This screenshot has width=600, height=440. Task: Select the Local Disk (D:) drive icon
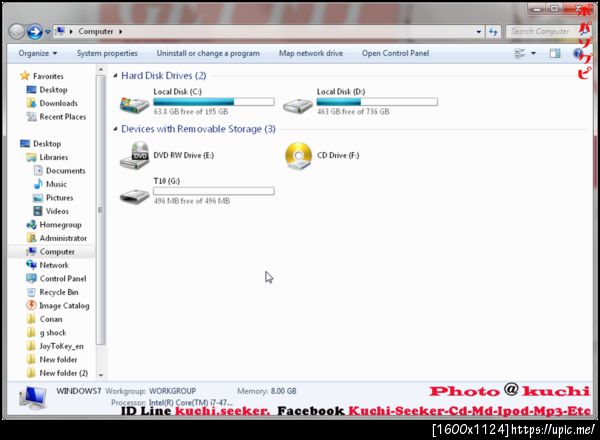tap(298, 105)
